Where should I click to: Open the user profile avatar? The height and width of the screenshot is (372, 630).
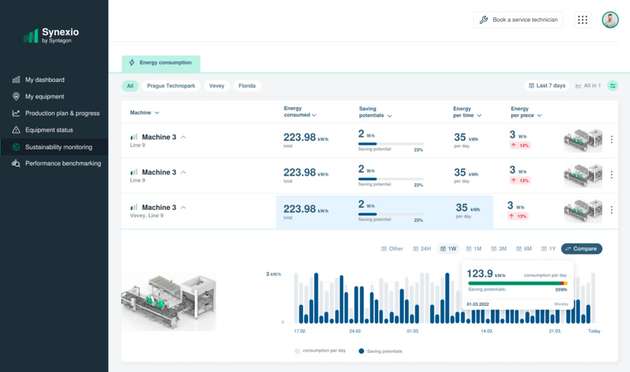click(x=610, y=20)
